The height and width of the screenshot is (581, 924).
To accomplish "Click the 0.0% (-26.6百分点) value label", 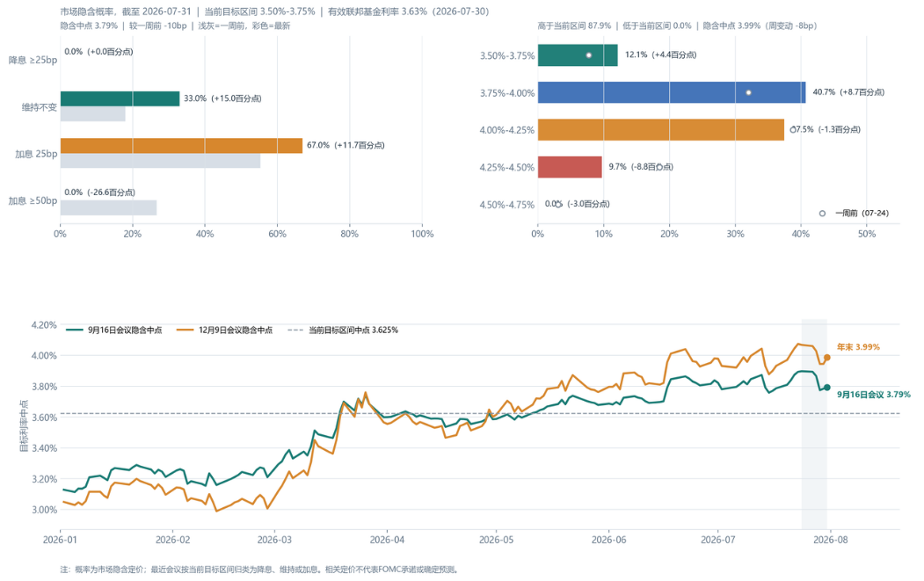I will click(x=99, y=192).
